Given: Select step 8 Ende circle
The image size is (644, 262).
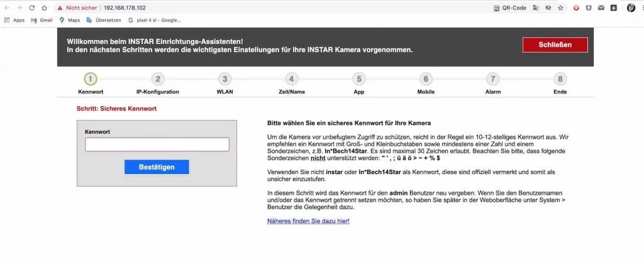Looking at the screenshot, I should (x=560, y=79).
